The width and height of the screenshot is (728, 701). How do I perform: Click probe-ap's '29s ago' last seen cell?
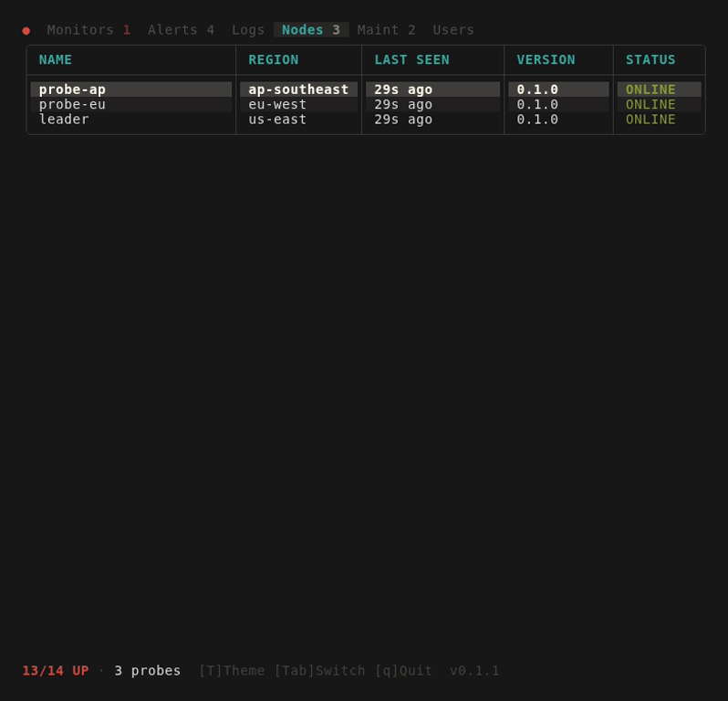[x=432, y=89]
